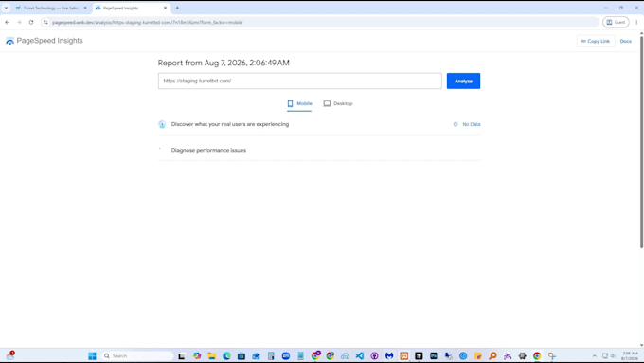The width and height of the screenshot is (644, 363).
Task: Click the Desktop monitor icon
Action: pyautogui.click(x=327, y=103)
